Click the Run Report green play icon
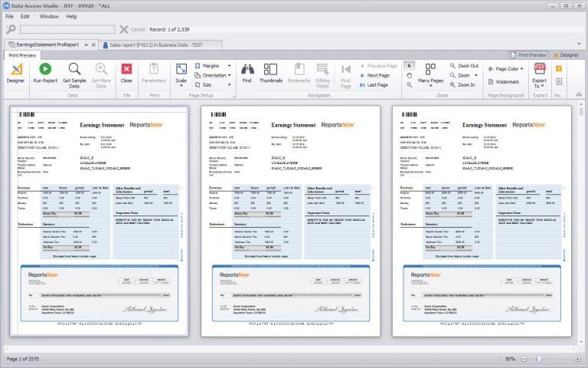Image resolution: width=588 pixels, height=368 pixels. point(45,70)
